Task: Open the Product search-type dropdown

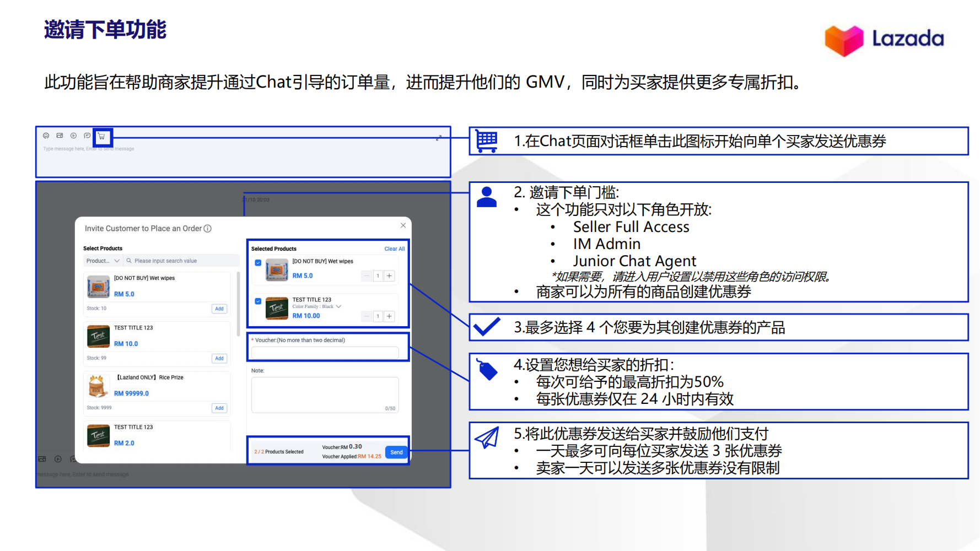Action: point(103,261)
